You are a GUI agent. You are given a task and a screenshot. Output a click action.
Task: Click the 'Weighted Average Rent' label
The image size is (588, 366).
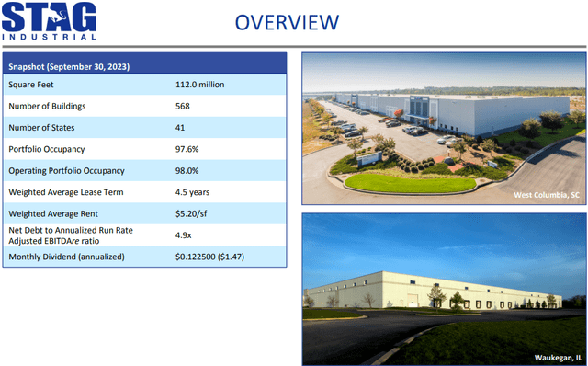(53, 213)
